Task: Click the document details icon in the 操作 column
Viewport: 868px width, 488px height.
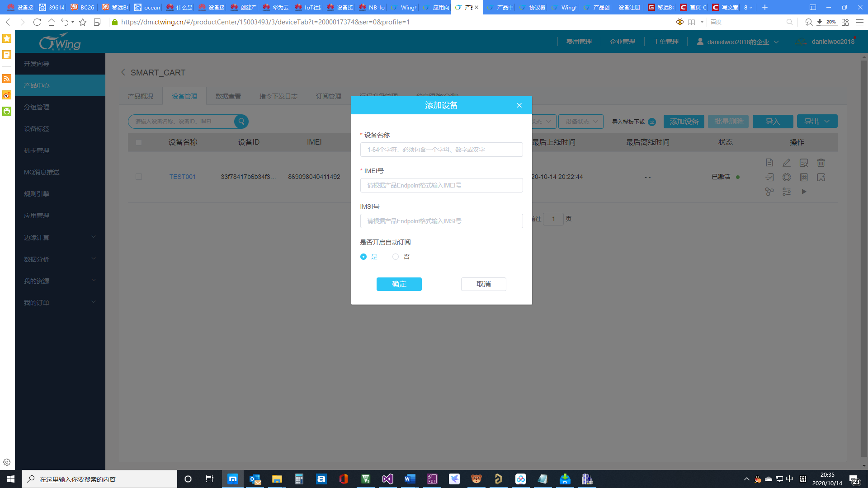Action: [x=769, y=163]
